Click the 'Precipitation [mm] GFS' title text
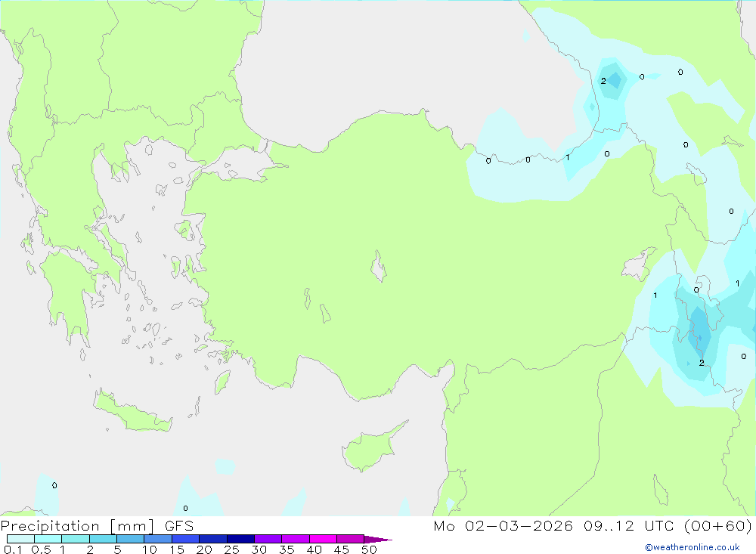756x554 pixels. (x=97, y=526)
